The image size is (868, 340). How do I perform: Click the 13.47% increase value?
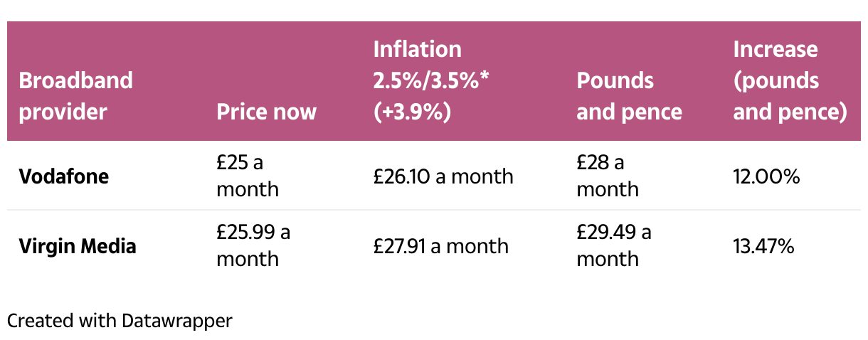pos(763,246)
